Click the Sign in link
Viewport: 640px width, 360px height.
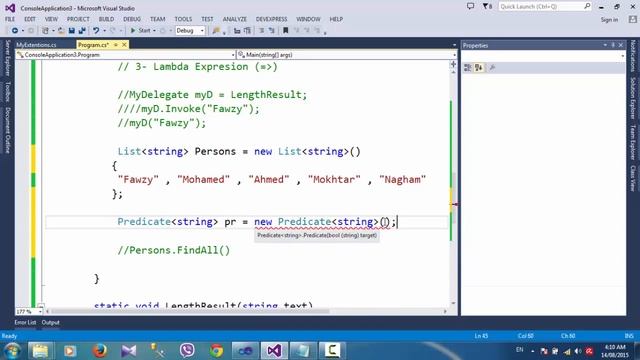[609, 20]
